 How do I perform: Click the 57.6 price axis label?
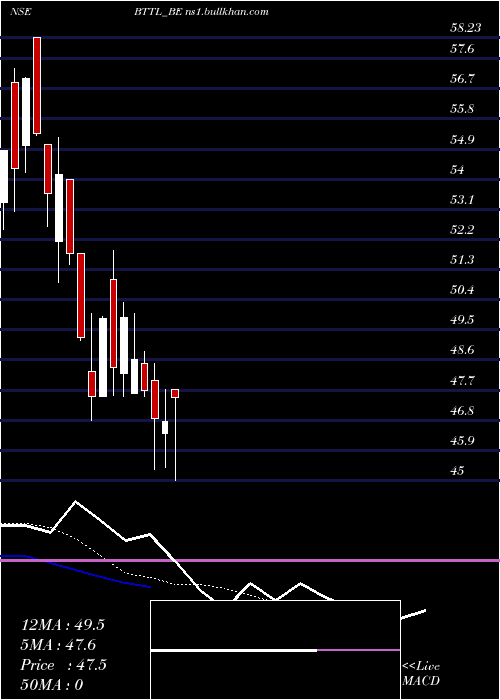tap(462, 48)
